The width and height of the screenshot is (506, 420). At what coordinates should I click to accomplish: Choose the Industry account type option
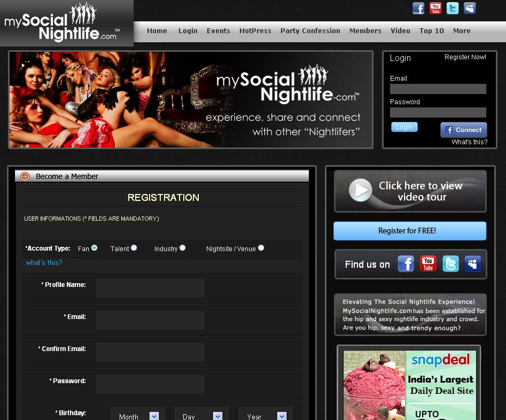pyautogui.click(x=183, y=248)
